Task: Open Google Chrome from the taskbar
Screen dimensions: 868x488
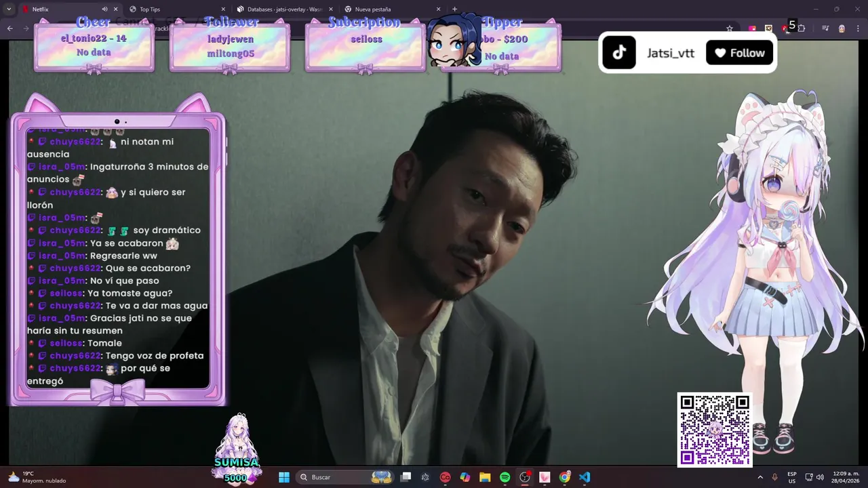Action: pyautogui.click(x=565, y=477)
